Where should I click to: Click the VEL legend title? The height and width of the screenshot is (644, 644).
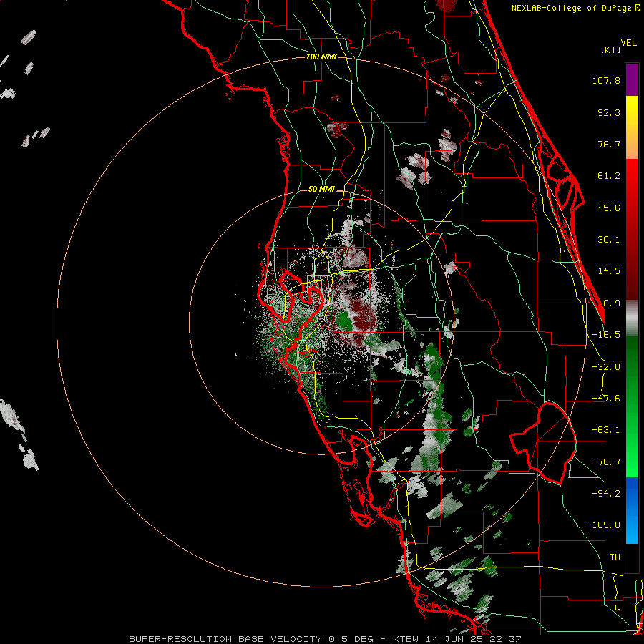click(x=628, y=43)
